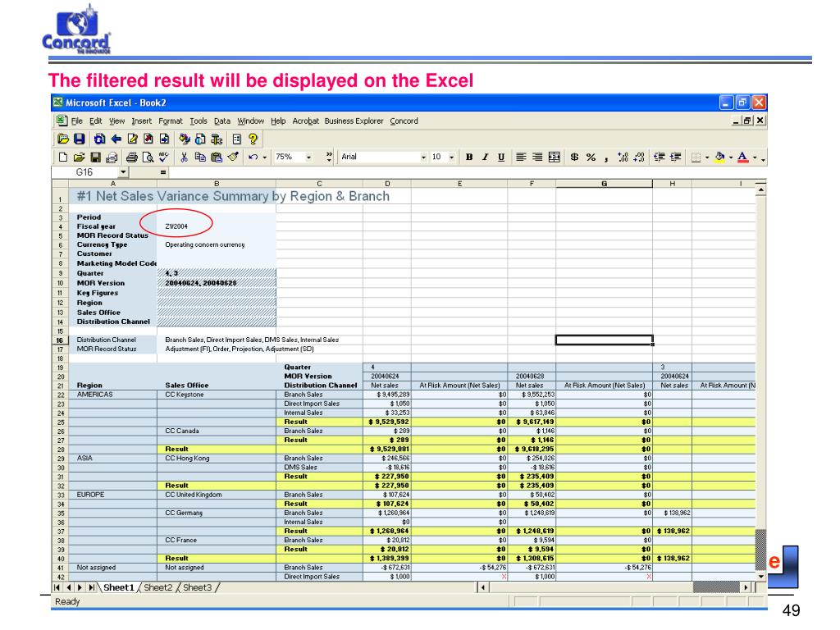Open the Name Box dropdown beside G16
The width and height of the screenshot is (840, 630).
tap(124, 172)
